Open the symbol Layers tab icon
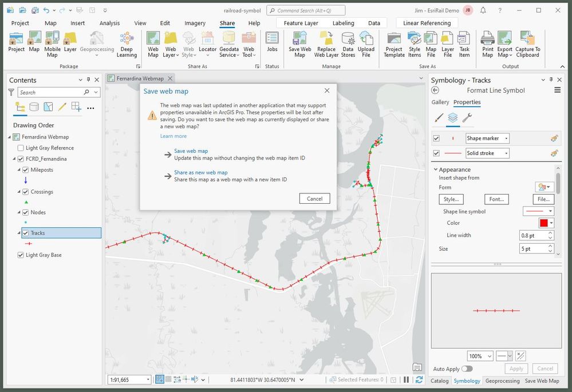This screenshot has width=572, height=392. pyautogui.click(x=453, y=118)
